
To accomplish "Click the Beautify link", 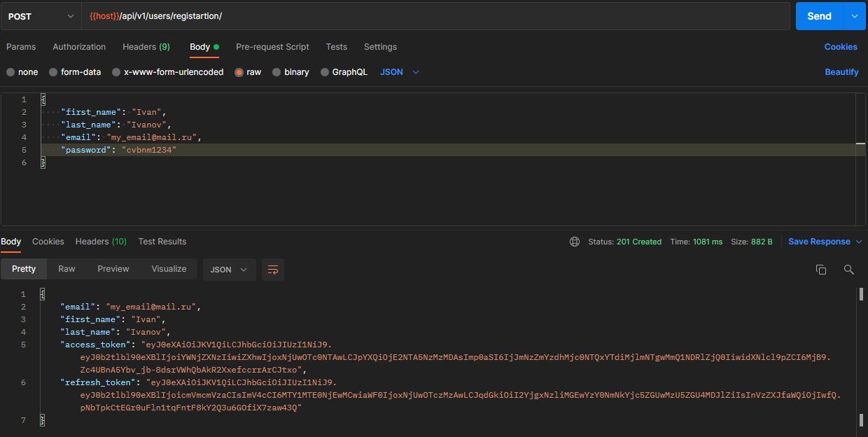I will pyautogui.click(x=841, y=72).
